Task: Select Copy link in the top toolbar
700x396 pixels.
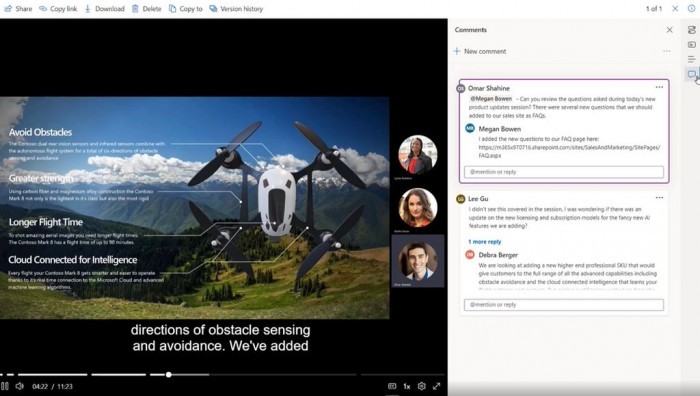Action: tap(58, 8)
